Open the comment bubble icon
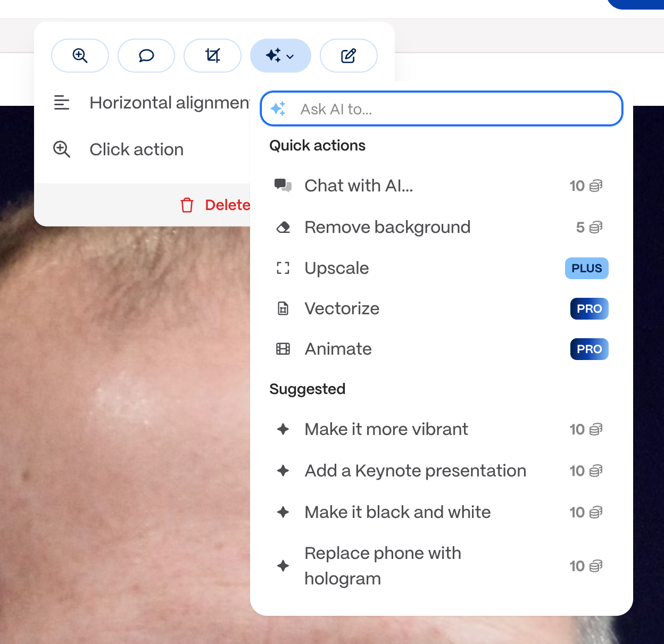The width and height of the screenshot is (664, 644). pos(146,55)
